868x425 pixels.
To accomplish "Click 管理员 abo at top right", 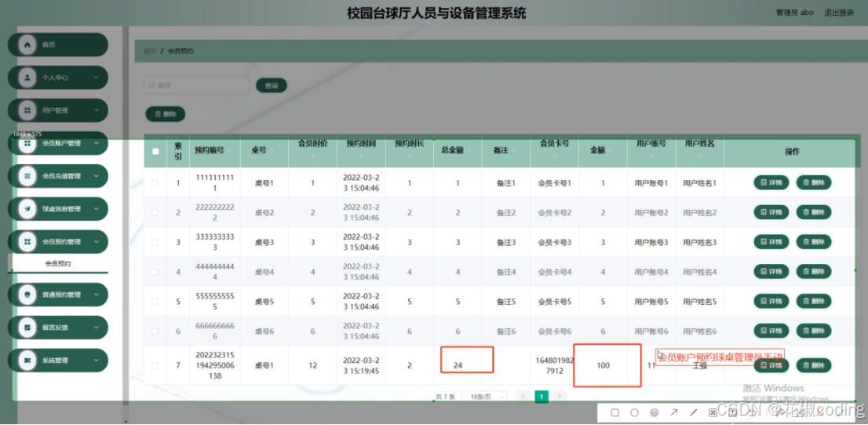I will click(x=795, y=13).
